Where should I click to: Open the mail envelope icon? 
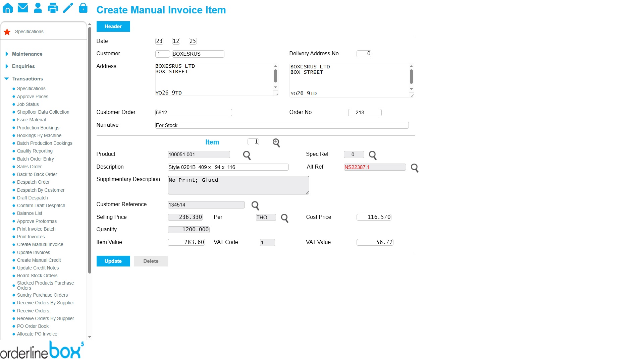click(23, 8)
